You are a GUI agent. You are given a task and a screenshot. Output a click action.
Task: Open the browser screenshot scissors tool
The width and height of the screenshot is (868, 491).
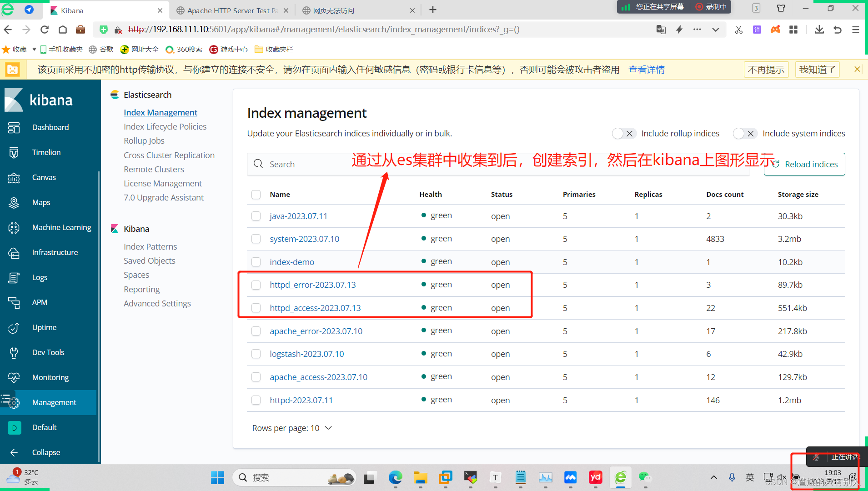(x=738, y=30)
